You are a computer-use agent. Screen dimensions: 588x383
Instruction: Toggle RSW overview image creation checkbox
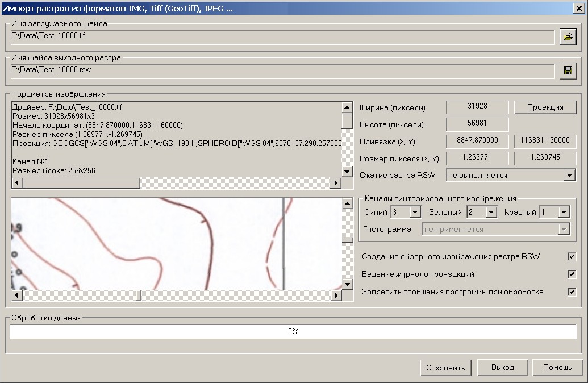(x=572, y=257)
